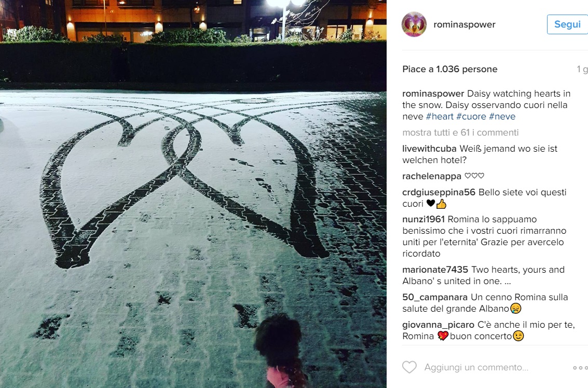588x388 pixels.
Task: Open the #neve hashtag
Action: [x=502, y=116]
